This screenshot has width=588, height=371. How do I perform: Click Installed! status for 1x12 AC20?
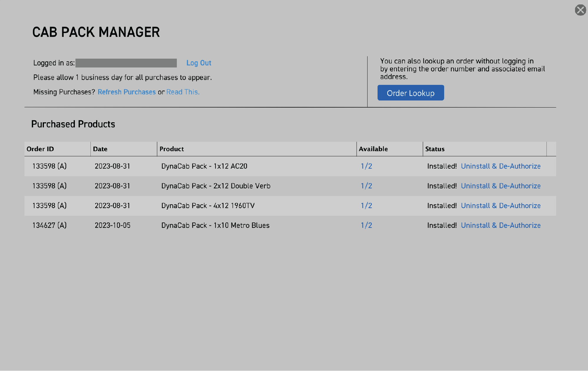coord(442,166)
